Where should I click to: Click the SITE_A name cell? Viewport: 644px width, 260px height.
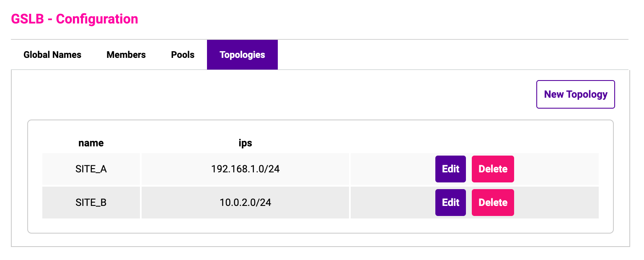[x=91, y=169]
